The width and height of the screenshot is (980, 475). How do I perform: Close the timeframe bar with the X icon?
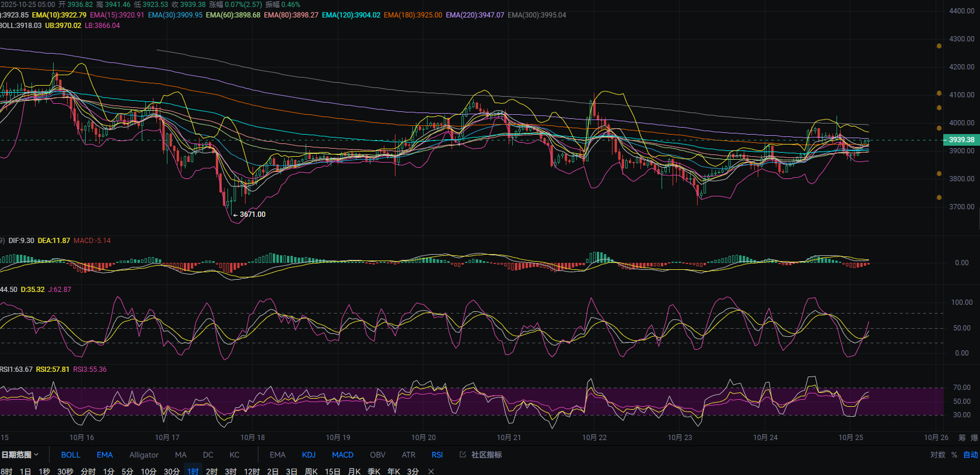pos(431,472)
